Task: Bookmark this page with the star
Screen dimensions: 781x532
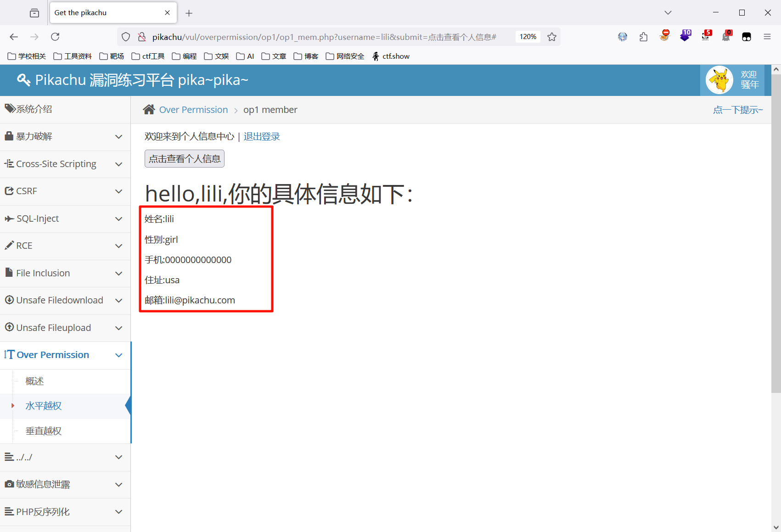Action: click(552, 37)
